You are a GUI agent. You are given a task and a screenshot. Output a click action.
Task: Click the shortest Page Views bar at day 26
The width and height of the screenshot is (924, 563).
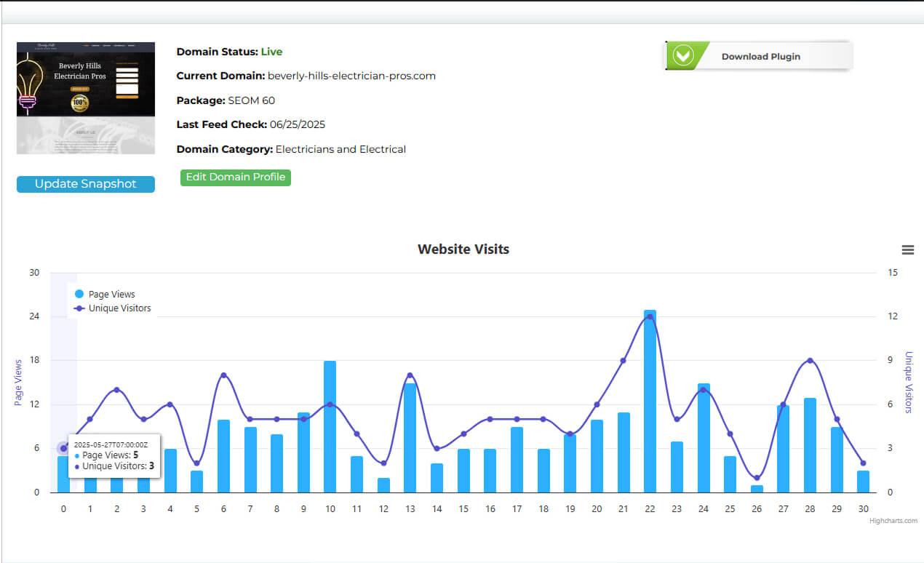(757, 489)
